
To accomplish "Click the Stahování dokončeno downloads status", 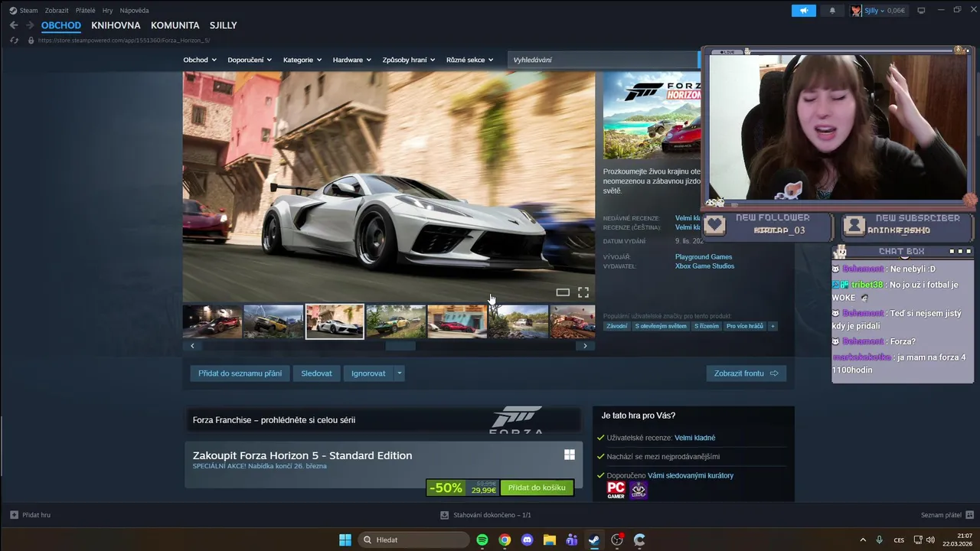I will [485, 515].
